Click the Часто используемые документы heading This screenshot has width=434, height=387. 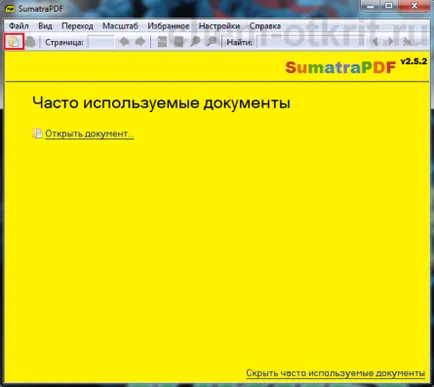161,103
